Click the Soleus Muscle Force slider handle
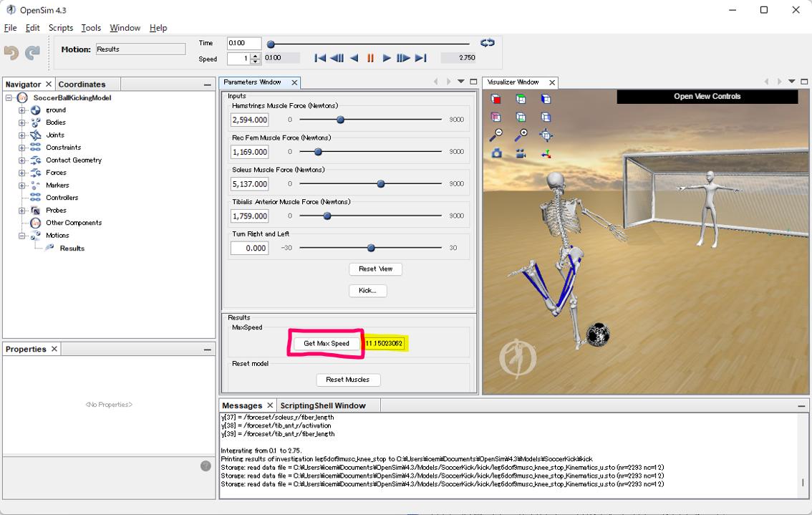The image size is (812, 515). click(x=381, y=184)
